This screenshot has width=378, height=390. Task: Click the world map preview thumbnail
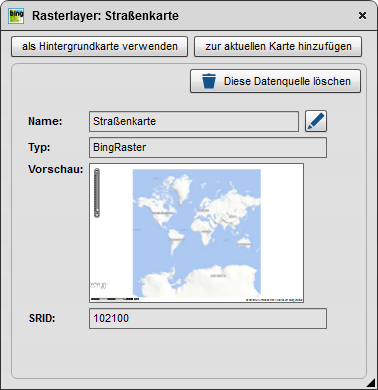(197, 233)
